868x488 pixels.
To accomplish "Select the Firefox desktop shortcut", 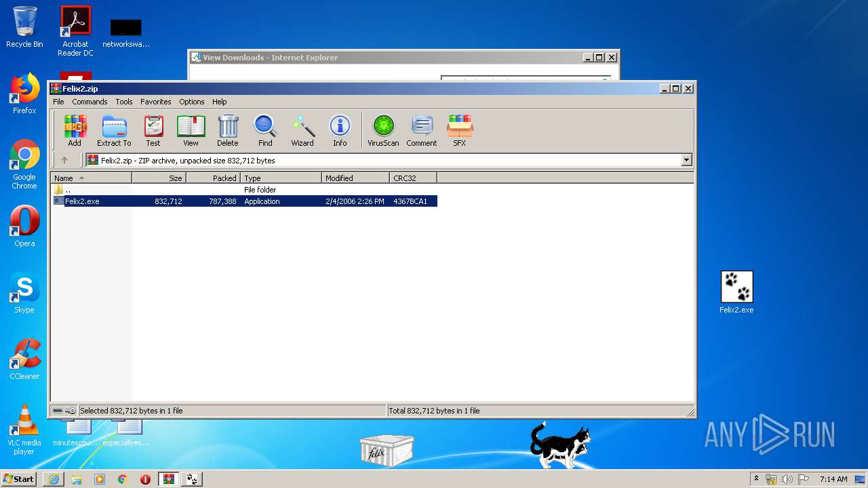I will coord(24,94).
